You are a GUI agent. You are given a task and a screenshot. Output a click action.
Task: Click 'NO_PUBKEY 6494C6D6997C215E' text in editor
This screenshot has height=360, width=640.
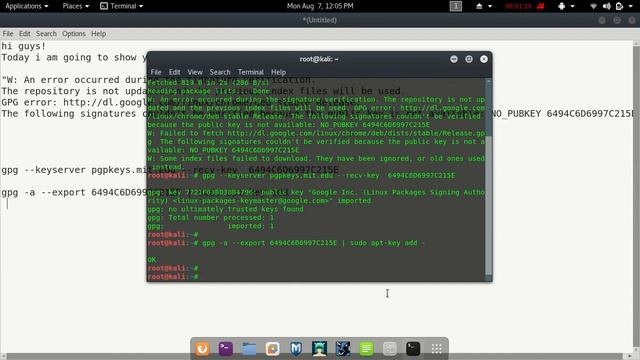563,113
